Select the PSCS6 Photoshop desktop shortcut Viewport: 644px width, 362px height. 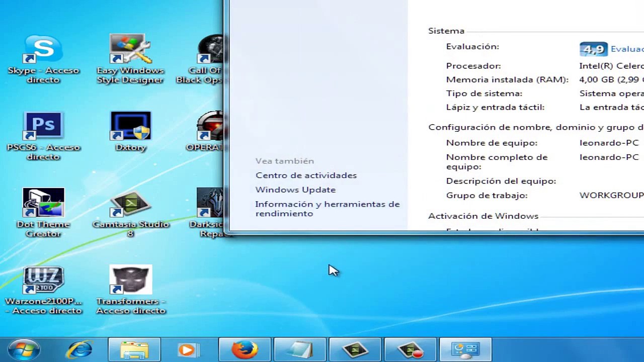43,126
